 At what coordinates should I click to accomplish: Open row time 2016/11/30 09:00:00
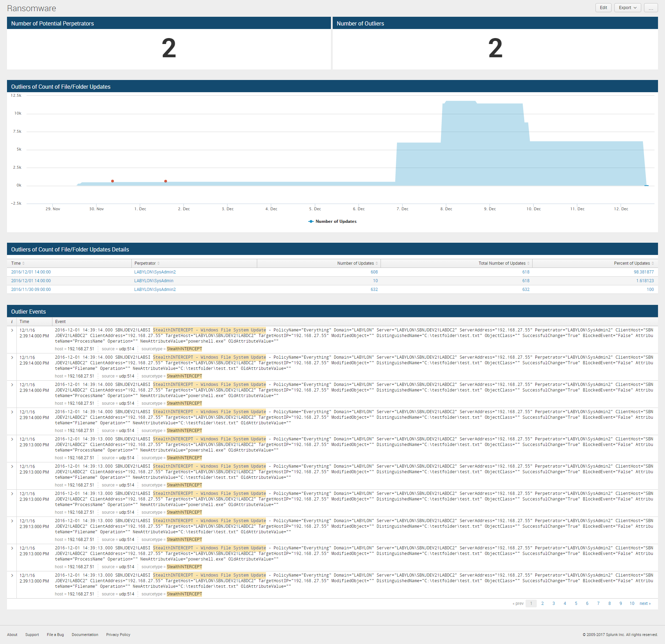(31, 290)
